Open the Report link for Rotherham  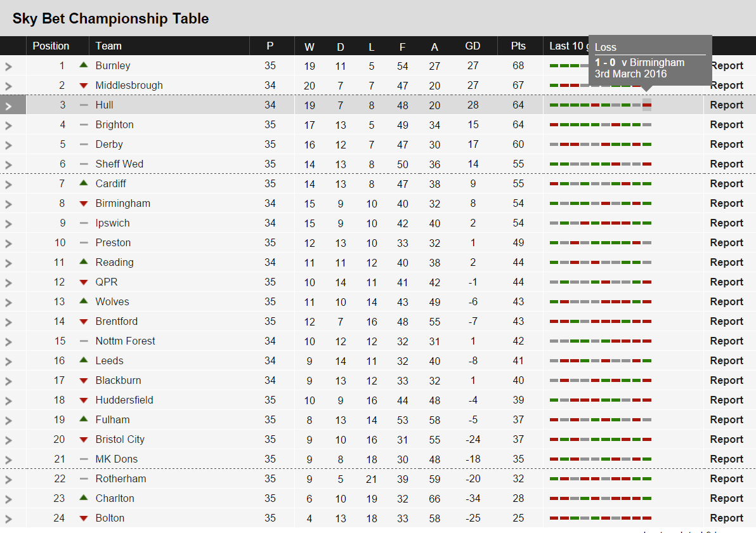[726, 478]
